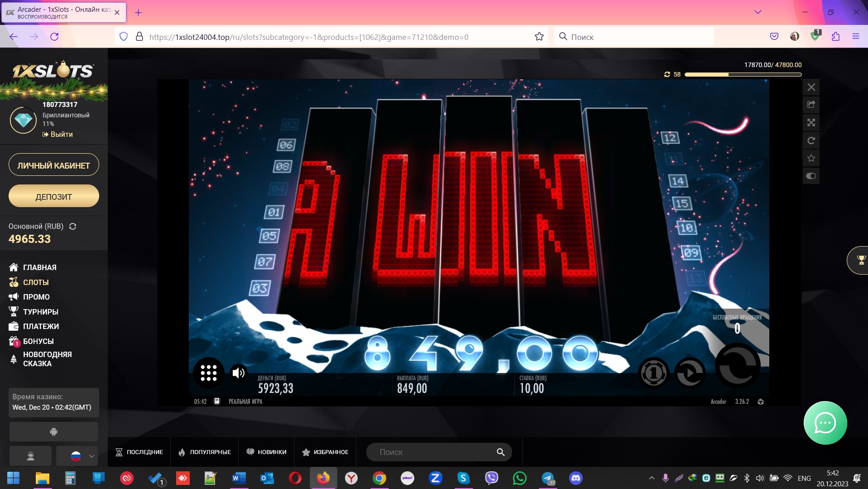868x489 pixels.
Task: Toggle the switch in the game side panel
Action: [811, 176]
